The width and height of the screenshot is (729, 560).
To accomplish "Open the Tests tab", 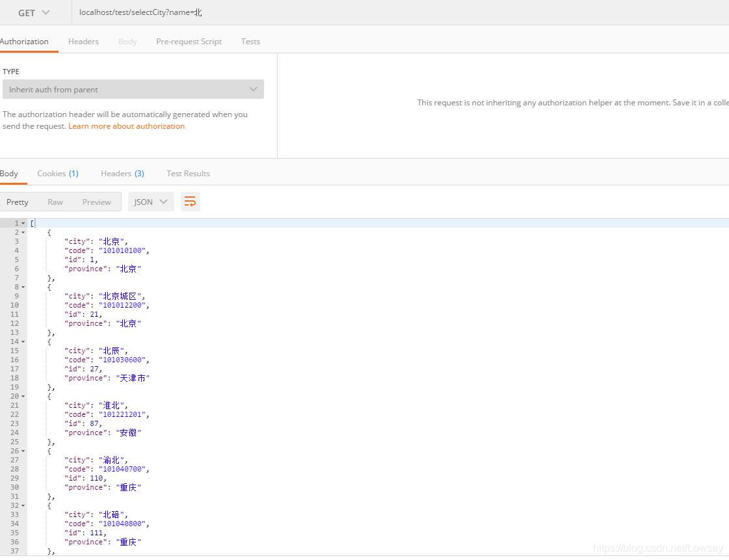I will 250,42.
